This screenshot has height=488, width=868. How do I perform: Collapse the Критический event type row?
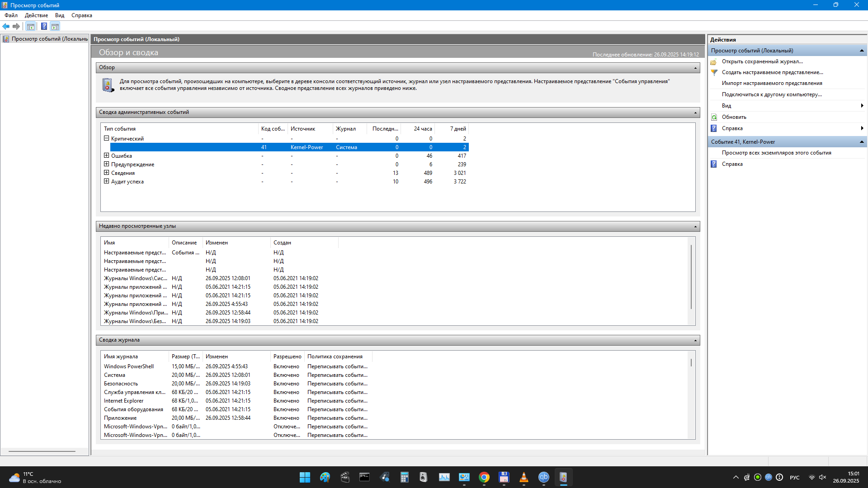106,138
